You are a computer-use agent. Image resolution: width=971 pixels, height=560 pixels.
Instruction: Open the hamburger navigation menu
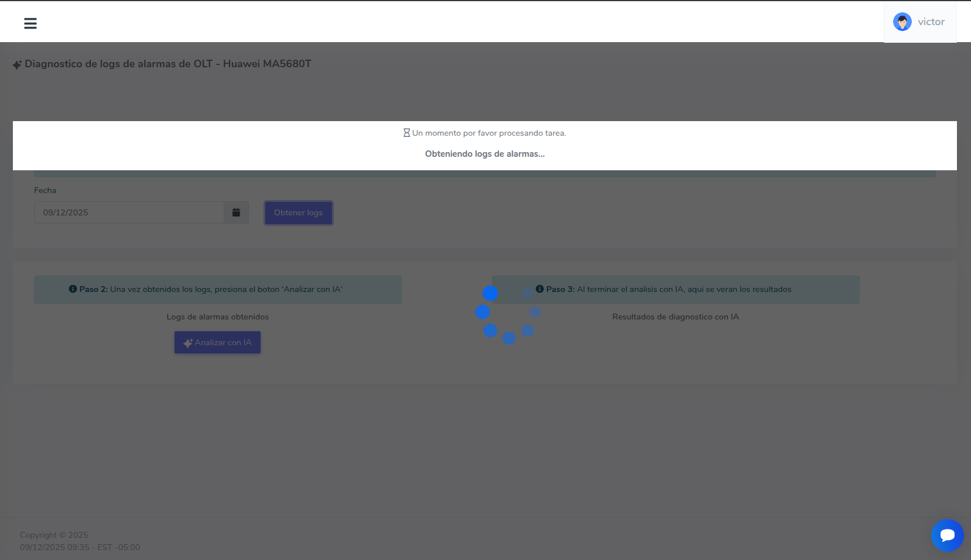(x=30, y=23)
